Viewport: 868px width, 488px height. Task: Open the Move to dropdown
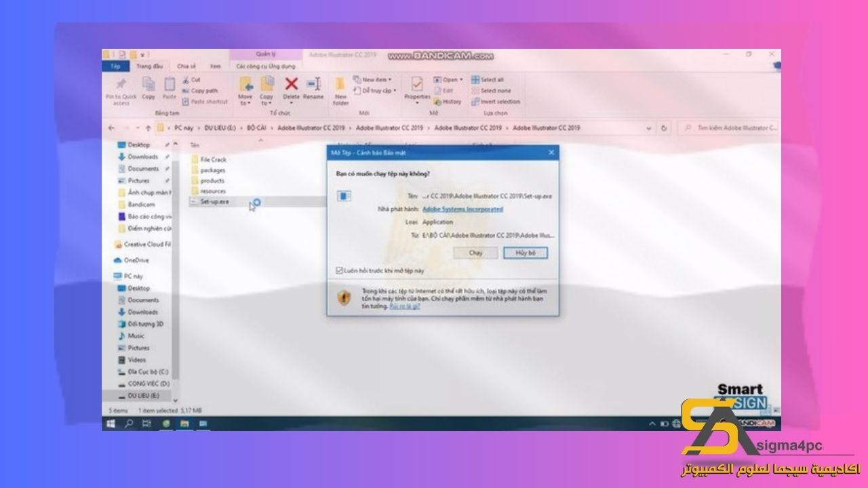pyautogui.click(x=245, y=91)
